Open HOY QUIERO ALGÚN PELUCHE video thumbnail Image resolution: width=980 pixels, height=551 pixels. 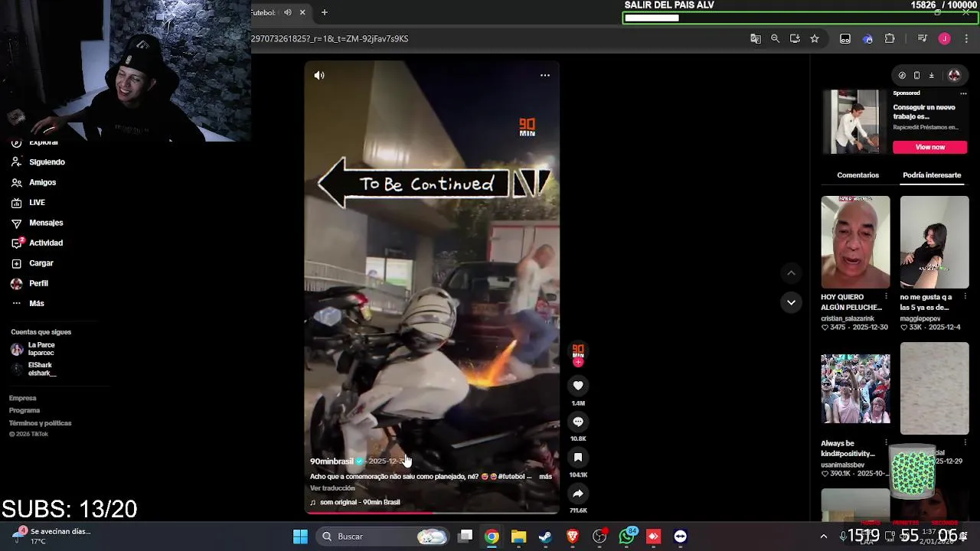pos(855,242)
